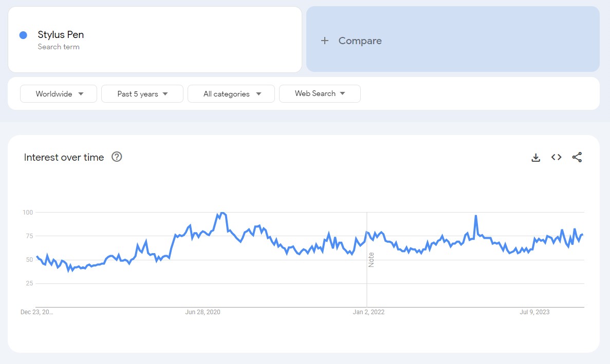This screenshot has width=610, height=364.
Task: Click the plus icon in Compare box
Action: (324, 41)
